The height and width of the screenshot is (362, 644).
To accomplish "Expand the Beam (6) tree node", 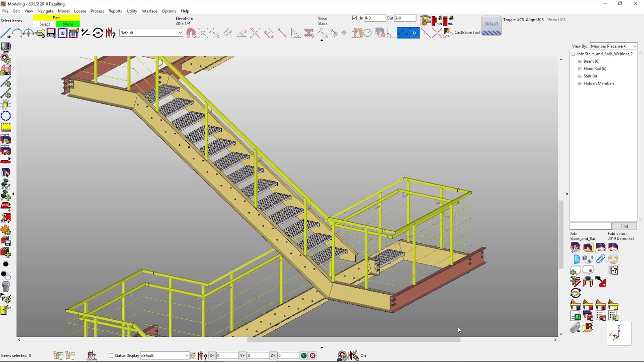I will click(580, 61).
